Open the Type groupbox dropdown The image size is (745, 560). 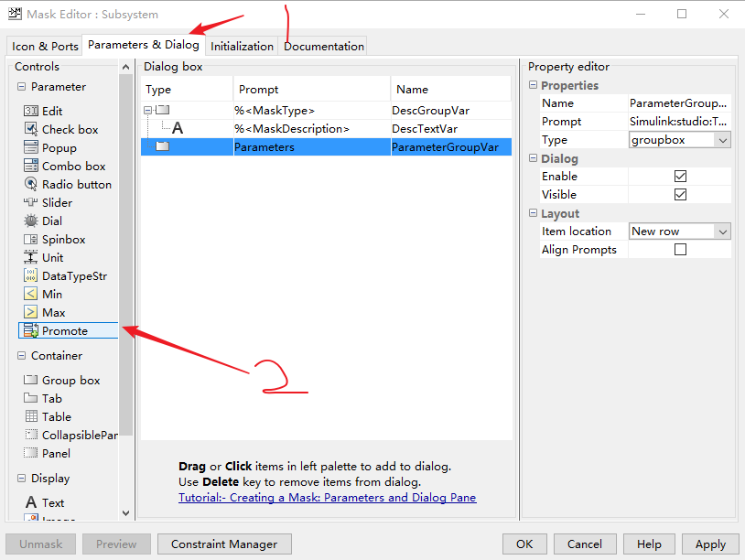pos(723,140)
